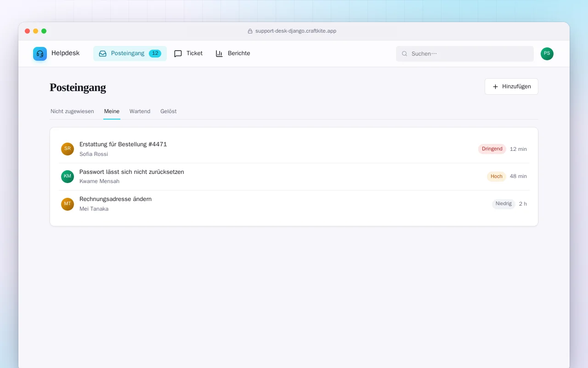Click the name Sofia Rossi
This screenshot has width=588, height=368.
[x=94, y=154]
